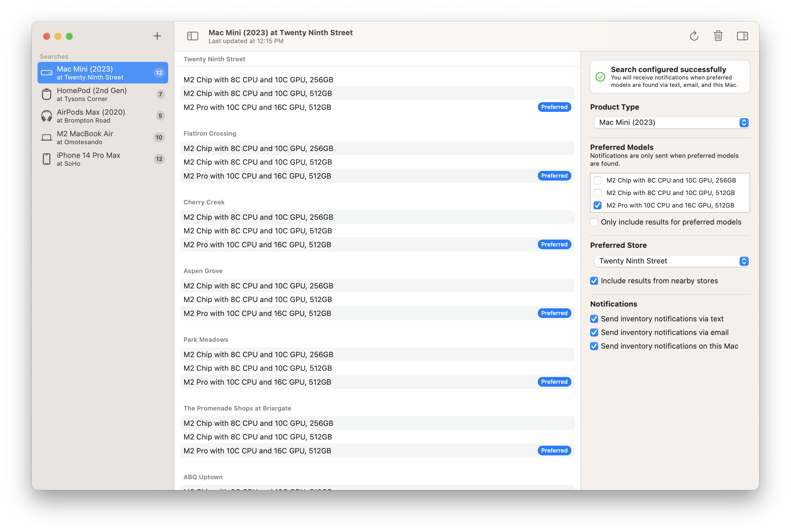Viewport: 791px width, 532px height.
Task: Click the refresh results icon
Action: [x=694, y=36]
